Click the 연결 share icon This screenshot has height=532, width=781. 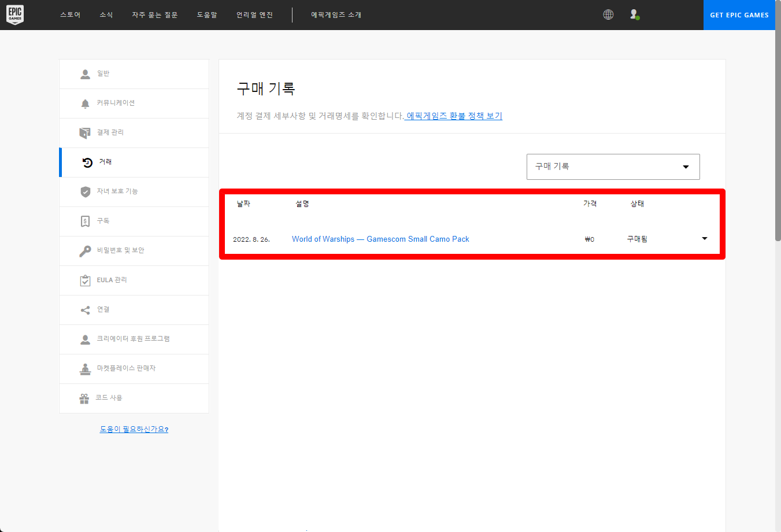85,310
